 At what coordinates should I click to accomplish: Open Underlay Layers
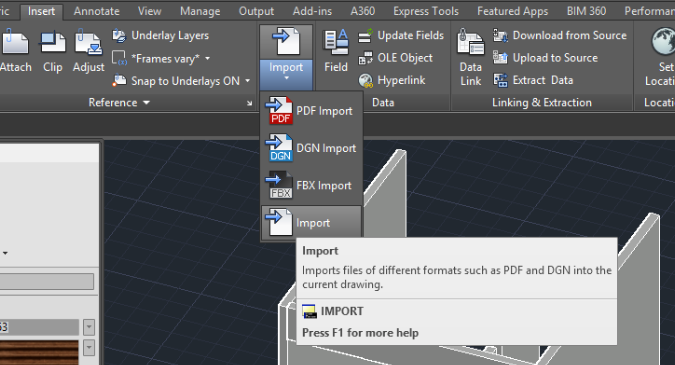point(161,35)
